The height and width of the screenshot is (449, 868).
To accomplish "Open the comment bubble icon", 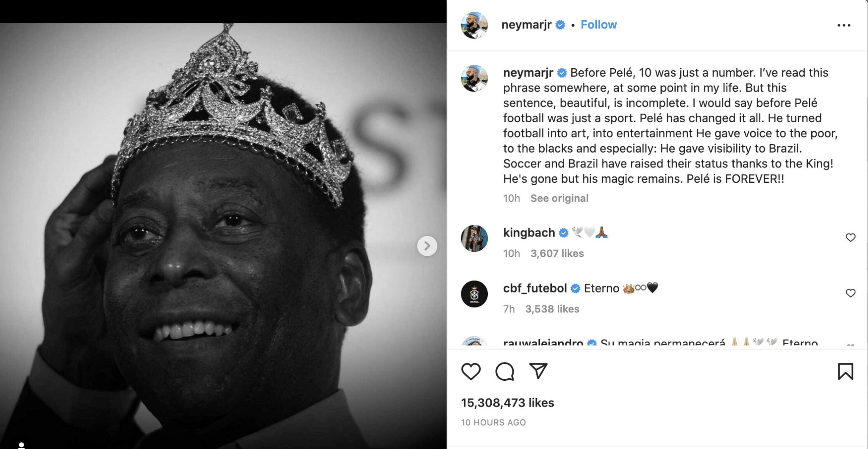I will 504,371.
